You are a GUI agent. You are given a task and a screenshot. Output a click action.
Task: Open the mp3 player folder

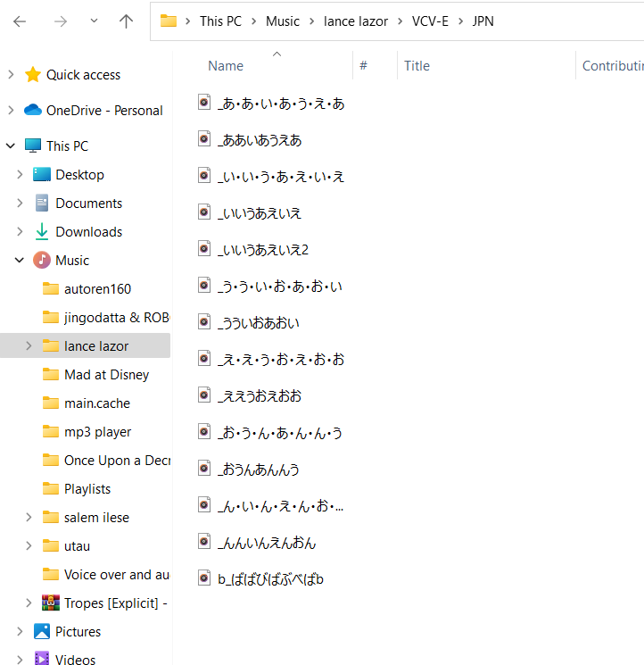98,431
